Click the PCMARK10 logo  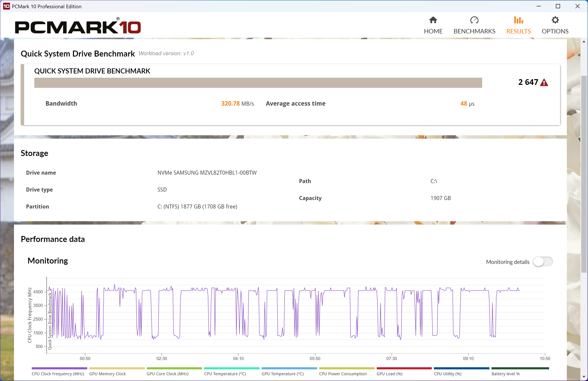[x=78, y=26]
